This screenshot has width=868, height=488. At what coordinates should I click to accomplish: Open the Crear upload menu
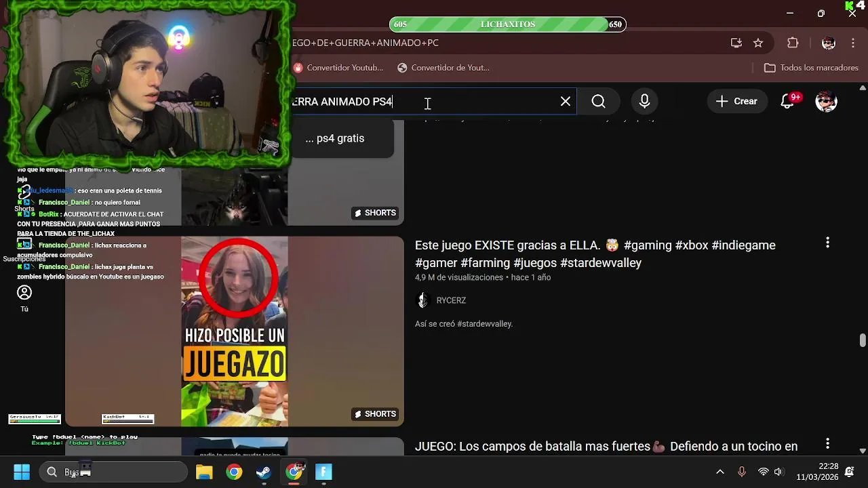(x=736, y=101)
